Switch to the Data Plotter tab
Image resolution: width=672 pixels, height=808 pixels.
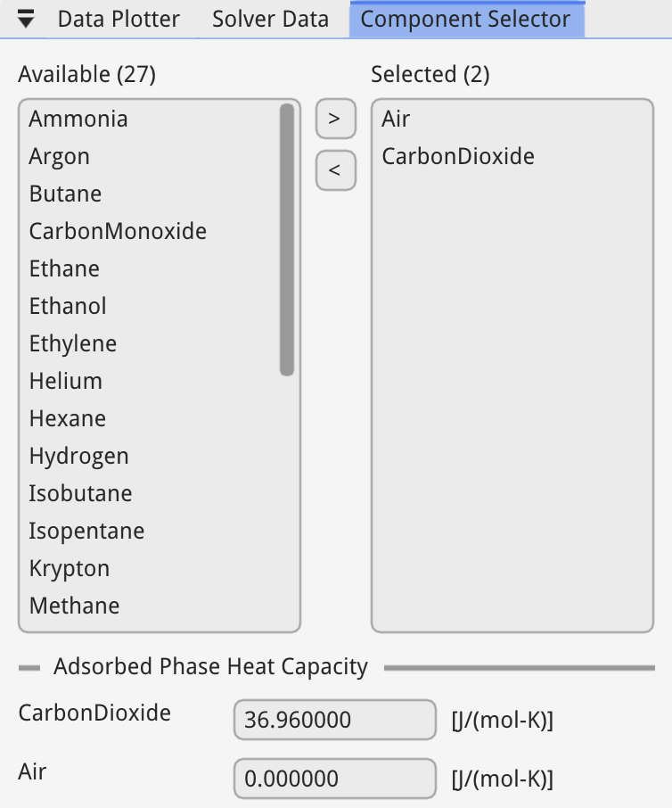tap(119, 20)
